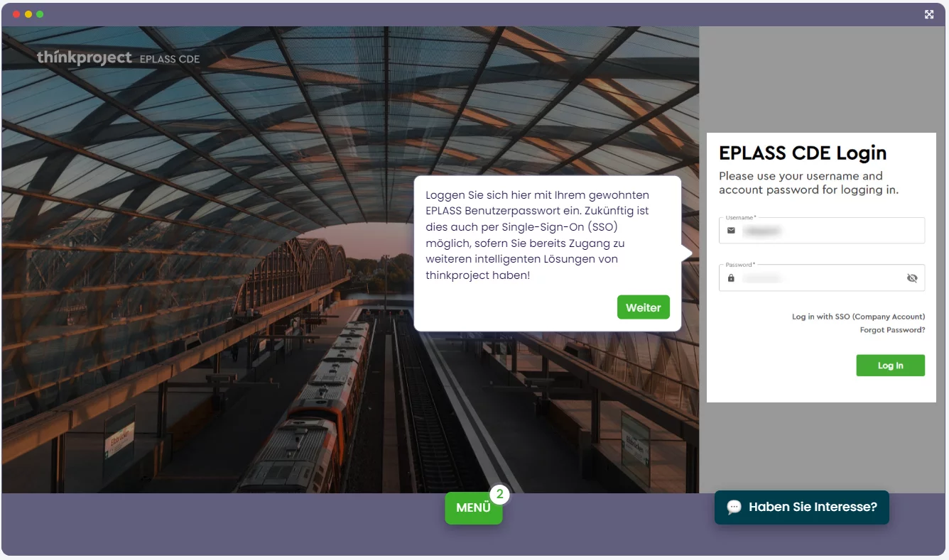Click the EPLASS CDE label next to logo
Screen dimensions: 949x560
tap(170, 59)
